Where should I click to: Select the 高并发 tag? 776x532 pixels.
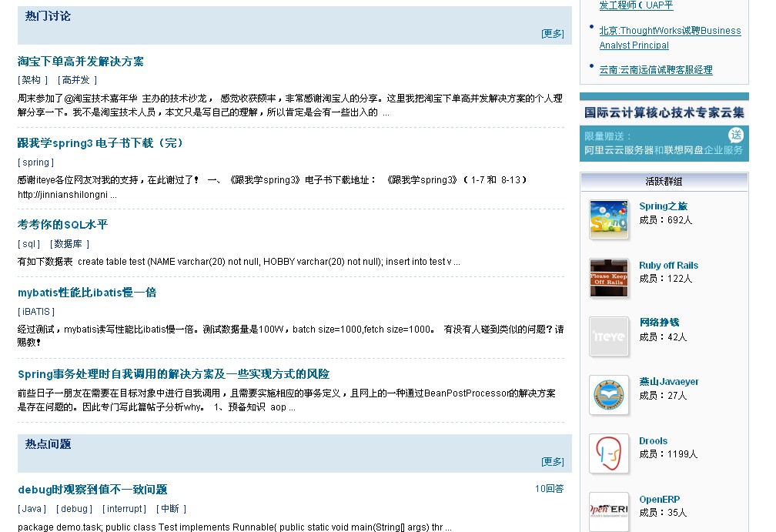tap(75, 80)
